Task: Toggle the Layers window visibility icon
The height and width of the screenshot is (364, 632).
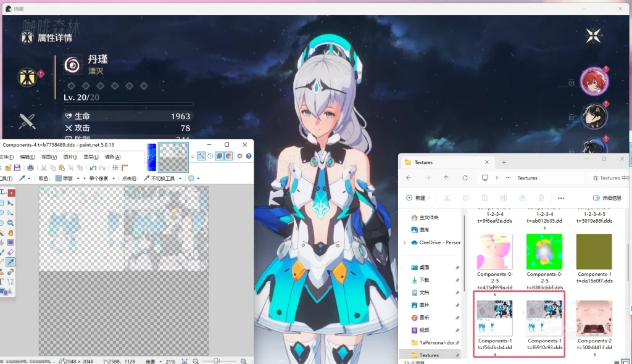Action: coord(219,156)
